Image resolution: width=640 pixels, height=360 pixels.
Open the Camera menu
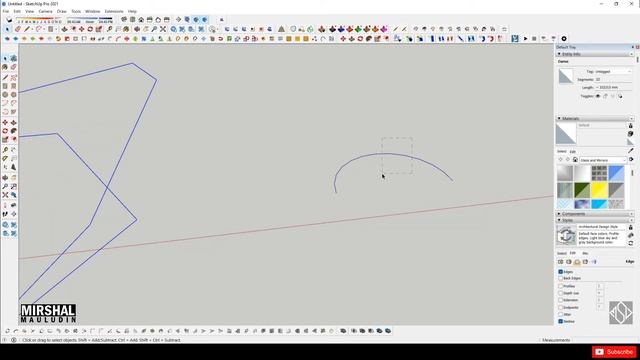click(45, 11)
